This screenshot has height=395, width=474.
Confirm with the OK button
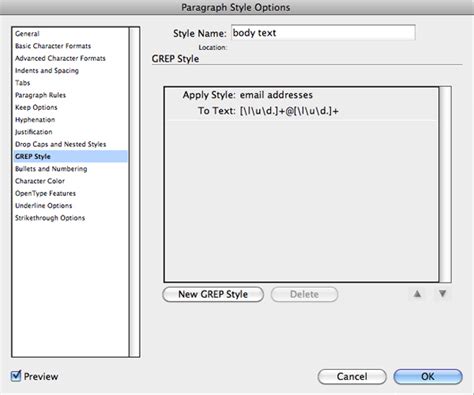pos(428,377)
